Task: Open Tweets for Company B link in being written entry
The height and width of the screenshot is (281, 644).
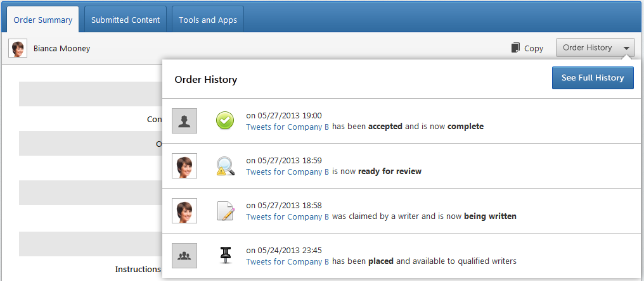Action: coord(288,216)
